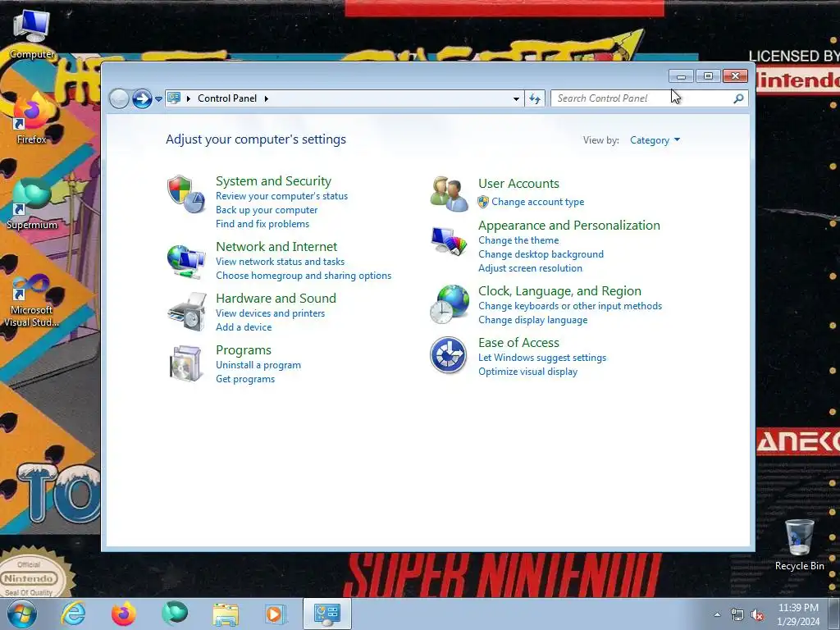Open Appearance and Personalization heading

pyautogui.click(x=569, y=226)
